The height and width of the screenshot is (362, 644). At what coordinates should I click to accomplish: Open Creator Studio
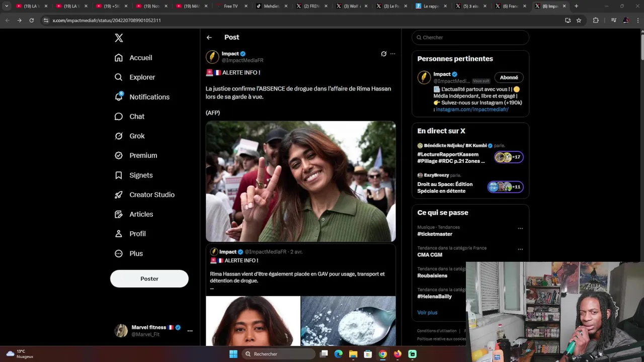(x=144, y=195)
